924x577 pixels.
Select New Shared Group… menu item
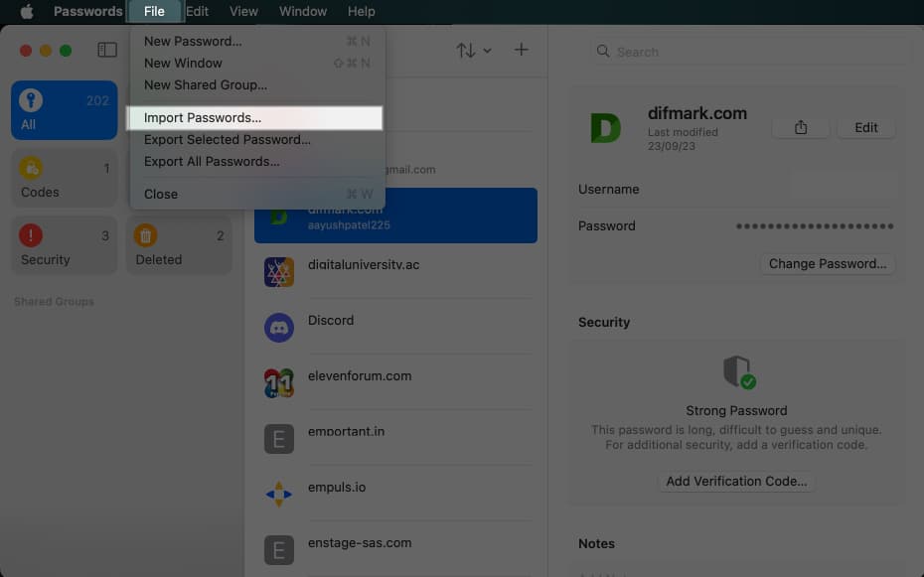pos(257,84)
